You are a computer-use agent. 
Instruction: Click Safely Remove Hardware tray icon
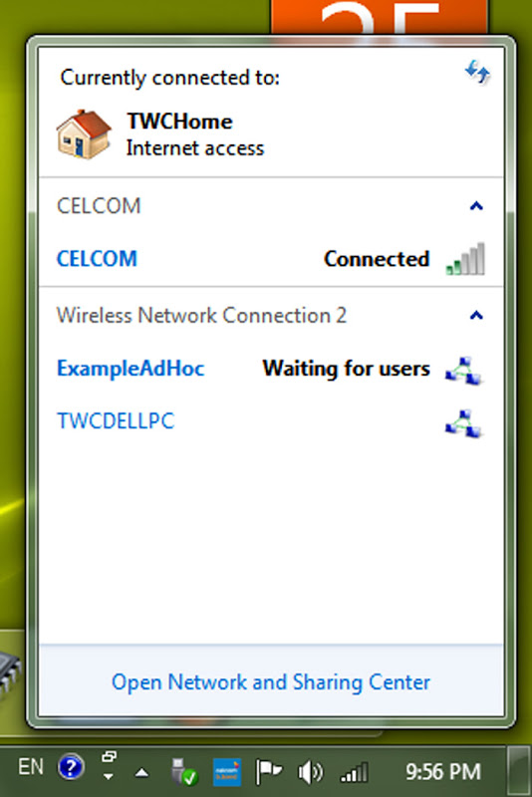click(x=184, y=771)
